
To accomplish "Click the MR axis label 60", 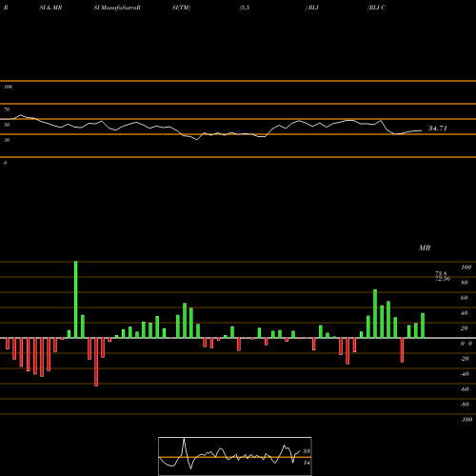I will [465, 298].
